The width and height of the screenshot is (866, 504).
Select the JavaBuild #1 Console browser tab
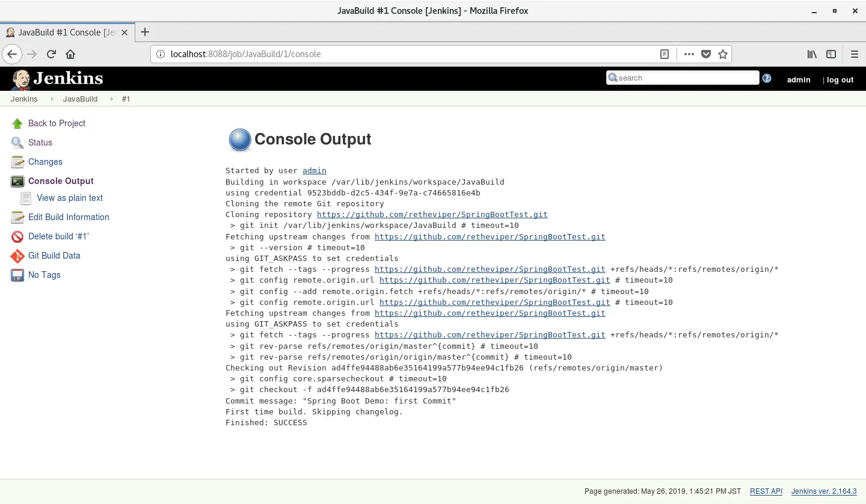[x=66, y=32]
